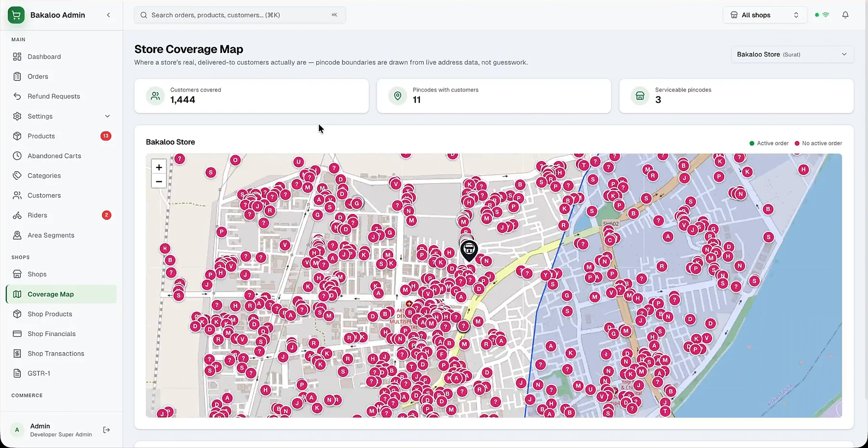Click the logout icon beside Admin
The image size is (868, 448).
pos(107,430)
